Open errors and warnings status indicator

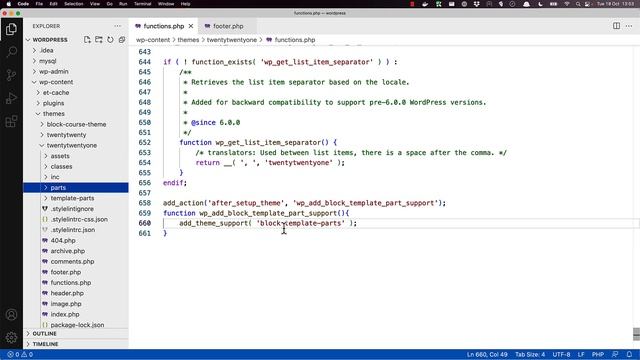click(x=20, y=354)
